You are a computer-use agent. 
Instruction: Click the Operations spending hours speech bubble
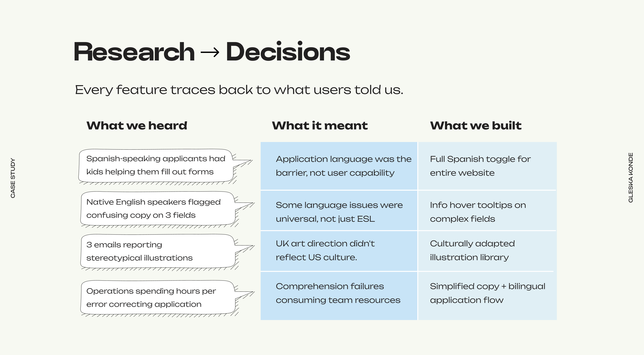[158, 297]
